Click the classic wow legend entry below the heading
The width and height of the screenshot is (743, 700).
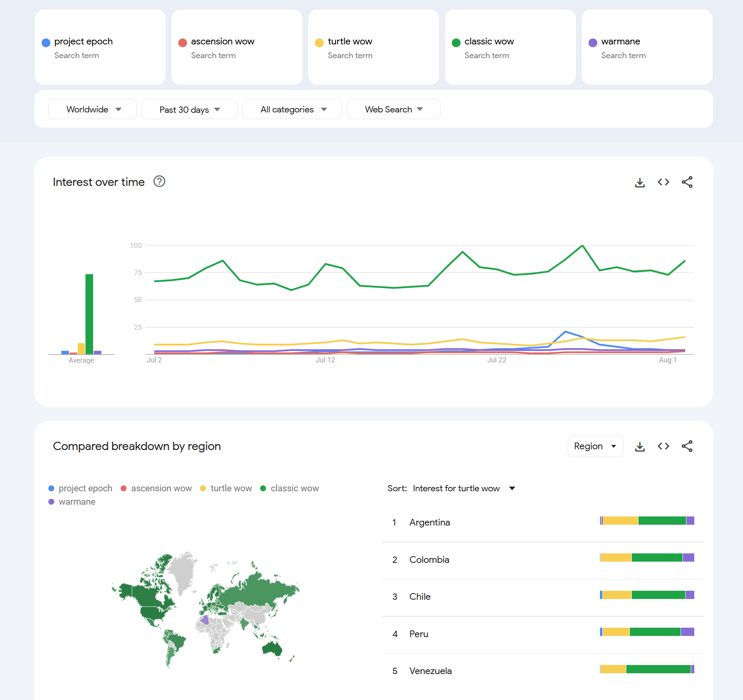tap(290, 488)
